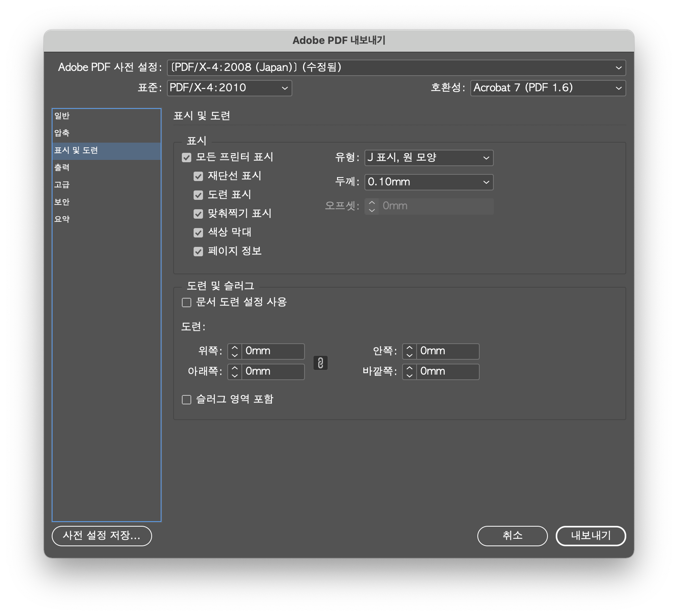Increase 바깥쪽 bleed with stepper up arrow
This screenshot has width=678, height=616.
pyautogui.click(x=410, y=368)
